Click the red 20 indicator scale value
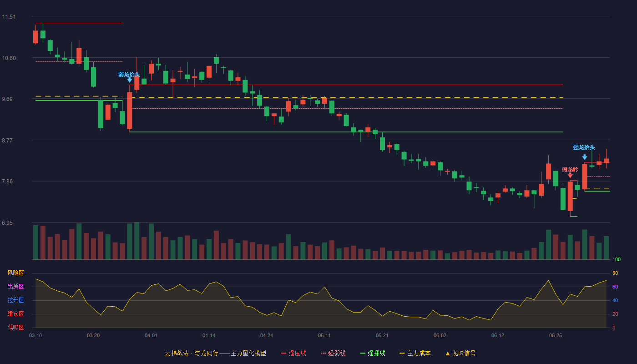Screen dimensions: 637x364 pyautogui.click(x=615, y=314)
